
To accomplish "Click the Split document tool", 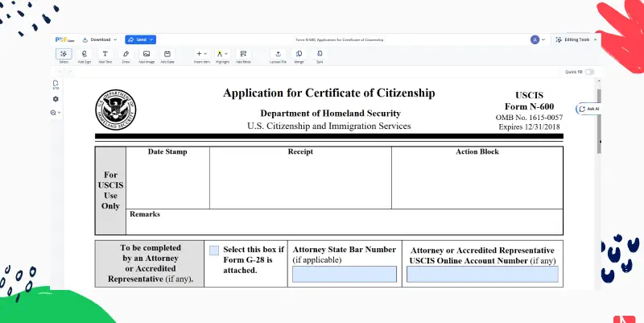I will [320, 56].
